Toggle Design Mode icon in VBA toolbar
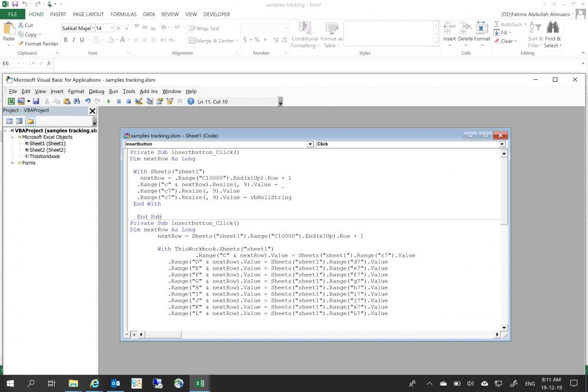This screenshot has height=392, width=588. tap(139, 102)
